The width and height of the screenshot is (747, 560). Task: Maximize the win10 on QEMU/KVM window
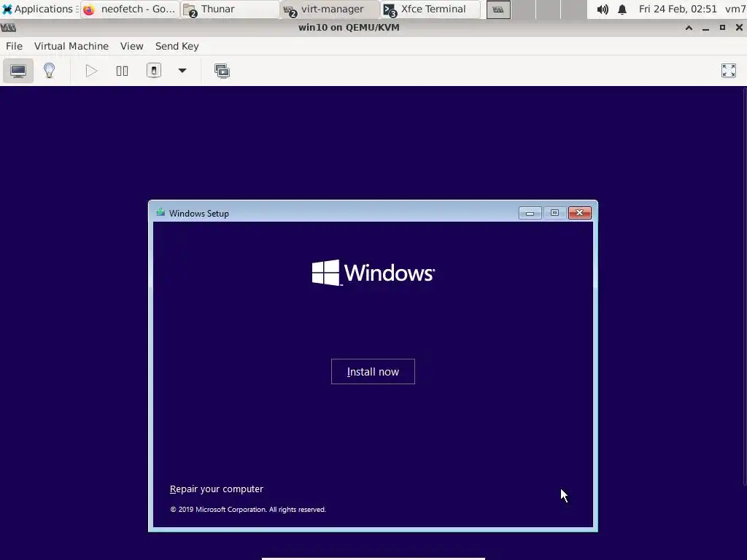tap(722, 28)
